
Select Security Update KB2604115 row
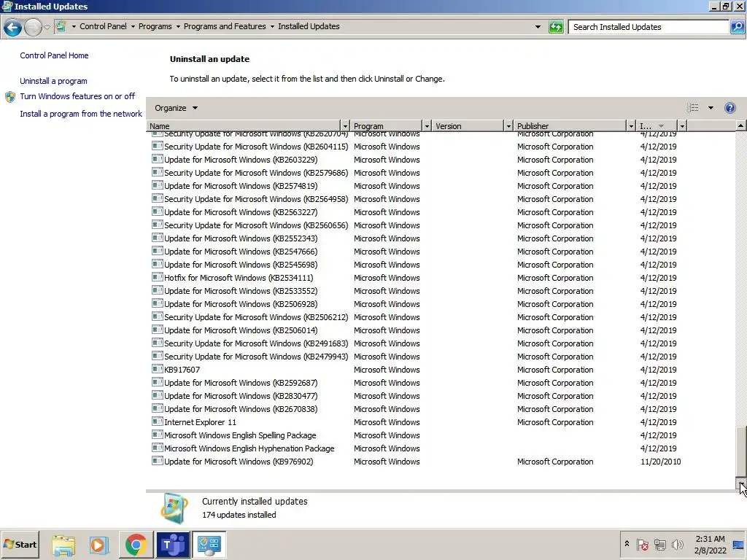(418, 146)
